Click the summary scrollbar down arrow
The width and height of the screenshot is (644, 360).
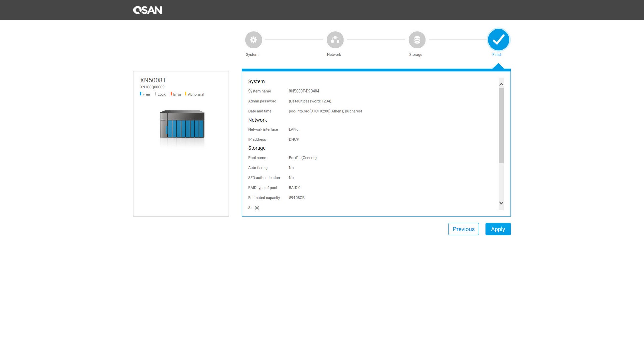point(501,203)
